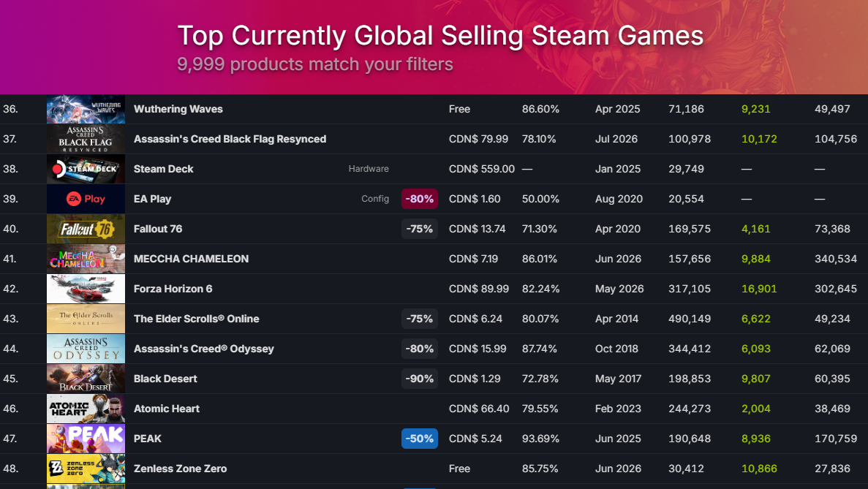Open the Black Desert cover thumbnail

point(86,379)
